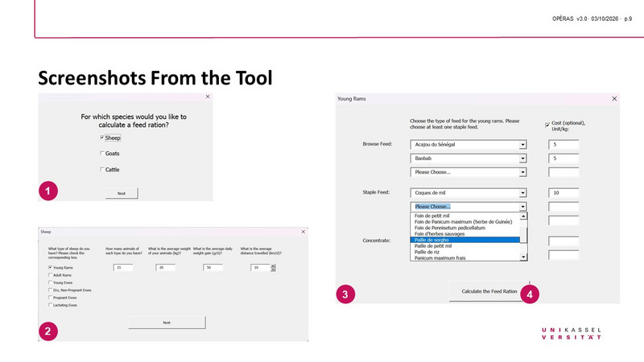644x362 pixels.
Task: Uncheck the Cost (optional) checkbox
Action: tap(548, 125)
